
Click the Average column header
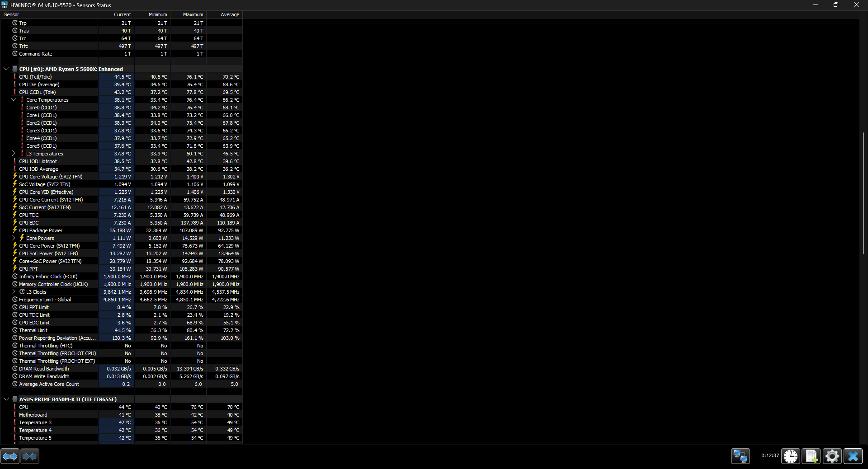click(x=225, y=14)
